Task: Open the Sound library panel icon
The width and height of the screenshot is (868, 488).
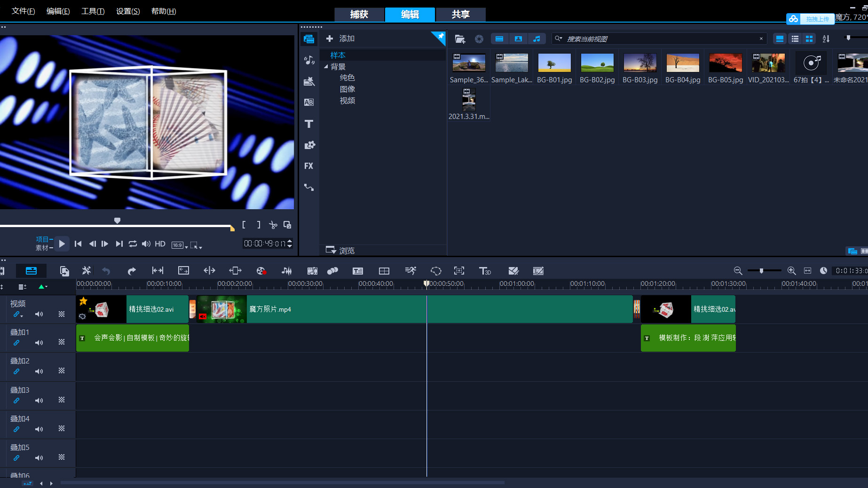Action: coord(309,60)
